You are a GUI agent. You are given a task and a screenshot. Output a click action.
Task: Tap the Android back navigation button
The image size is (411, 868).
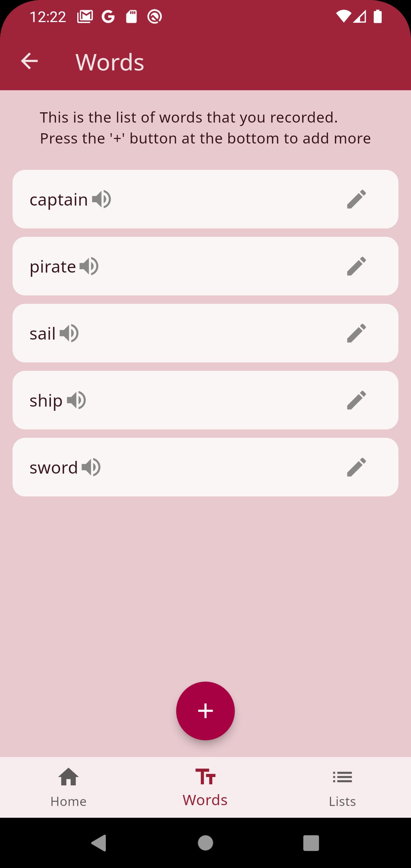pyautogui.click(x=99, y=843)
